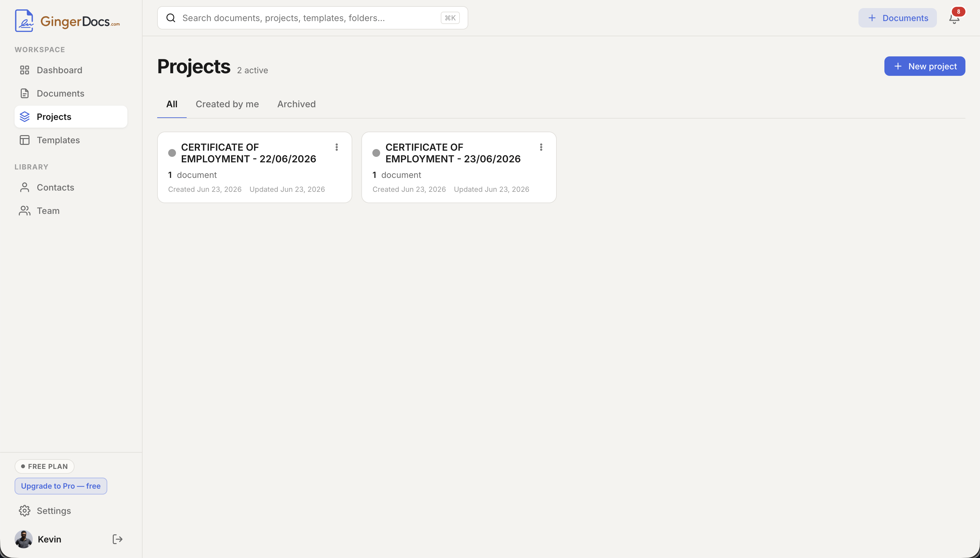This screenshot has height=558, width=980.
Task: Click the Projects layers icon
Action: pyautogui.click(x=25, y=117)
